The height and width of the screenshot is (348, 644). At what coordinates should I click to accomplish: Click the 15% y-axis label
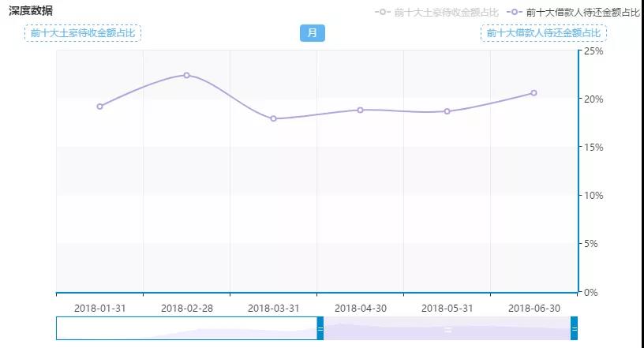(593, 147)
